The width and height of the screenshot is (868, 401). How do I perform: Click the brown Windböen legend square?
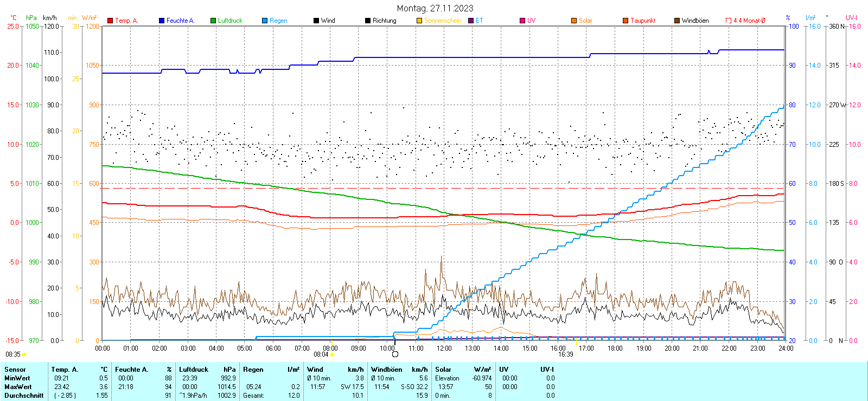click(677, 21)
